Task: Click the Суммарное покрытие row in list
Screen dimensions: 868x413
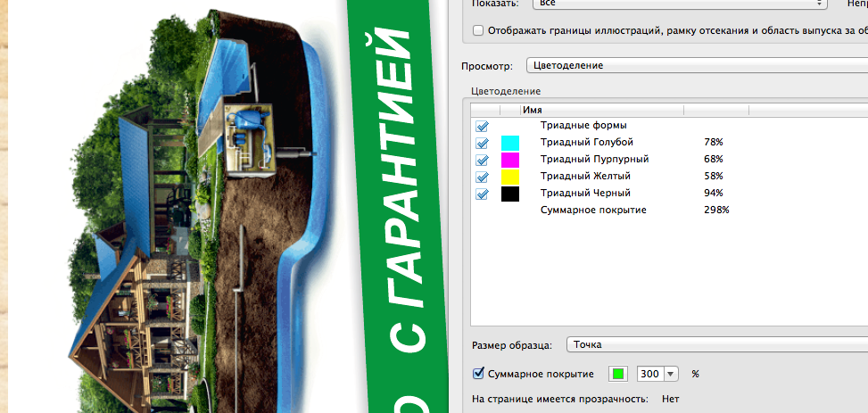Action: point(593,211)
